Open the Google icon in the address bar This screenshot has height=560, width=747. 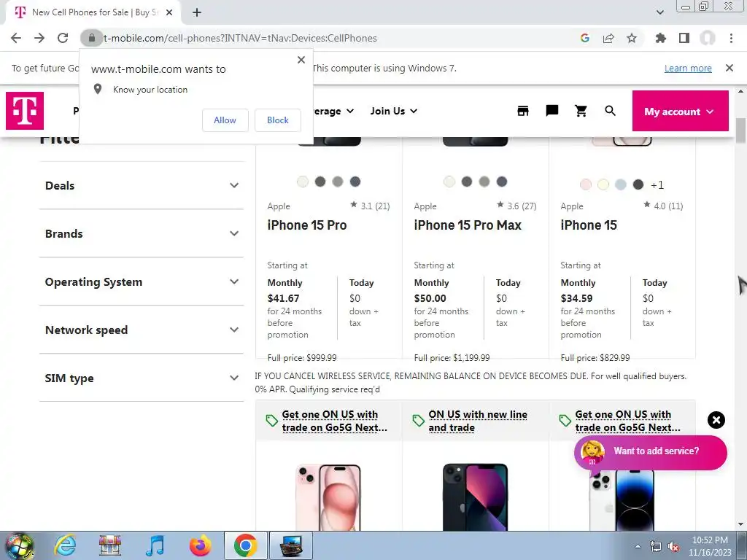point(584,38)
